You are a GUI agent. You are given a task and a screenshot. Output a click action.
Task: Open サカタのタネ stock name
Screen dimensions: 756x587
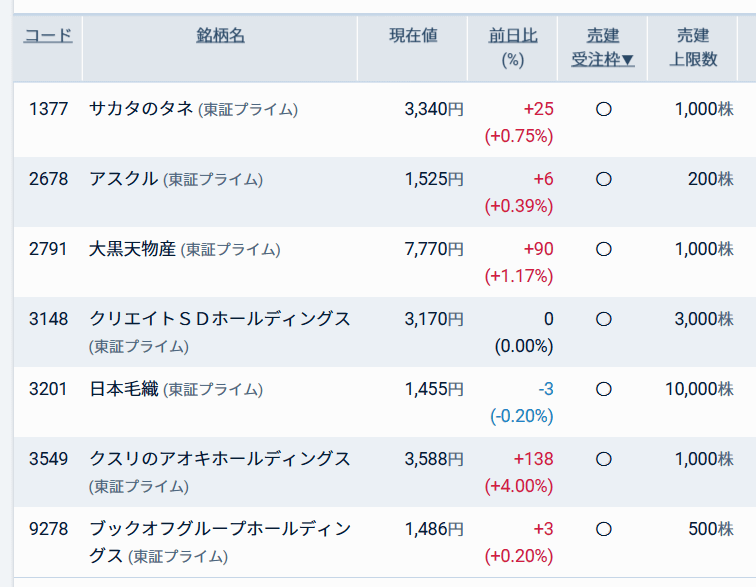pos(141,109)
